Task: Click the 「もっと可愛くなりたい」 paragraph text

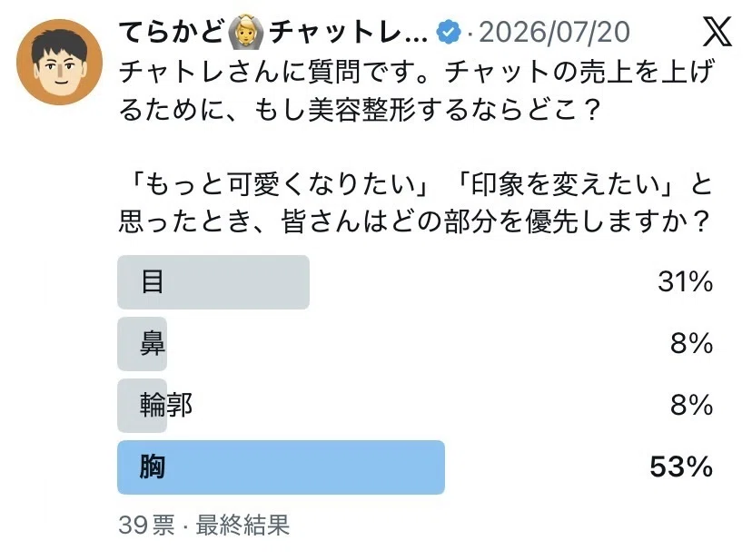Action: coord(415,203)
